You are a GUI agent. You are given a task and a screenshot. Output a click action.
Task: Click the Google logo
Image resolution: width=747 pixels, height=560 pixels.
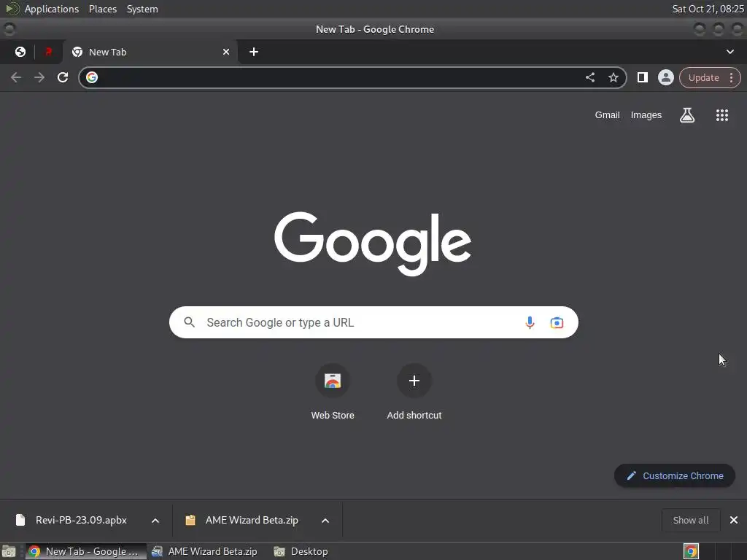[x=373, y=244]
